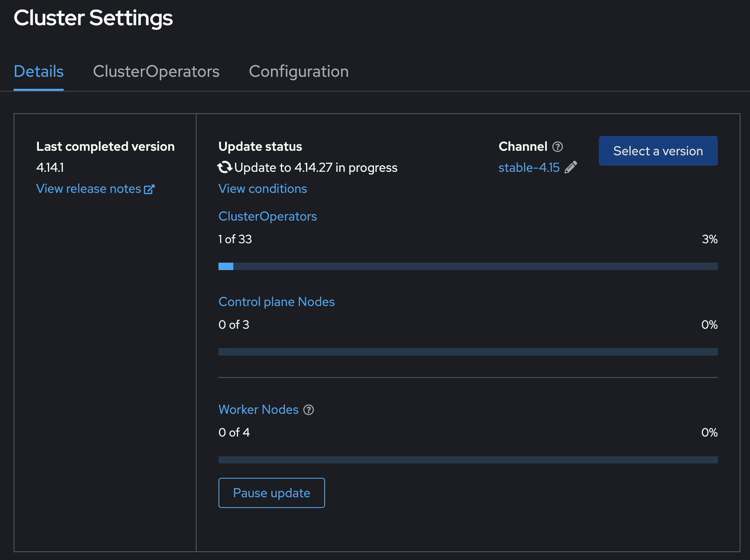
Task: Click the Channel heading label
Action: click(x=523, y=147)
